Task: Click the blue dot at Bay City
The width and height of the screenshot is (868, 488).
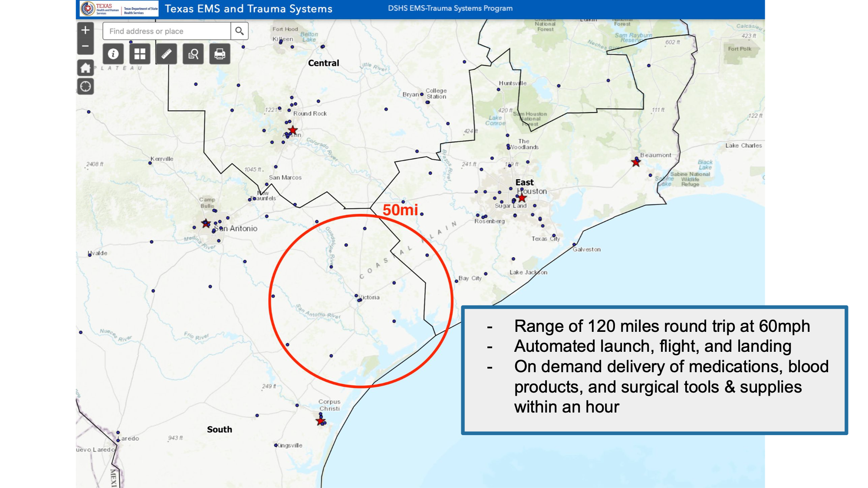Action: tap(456, 282)
